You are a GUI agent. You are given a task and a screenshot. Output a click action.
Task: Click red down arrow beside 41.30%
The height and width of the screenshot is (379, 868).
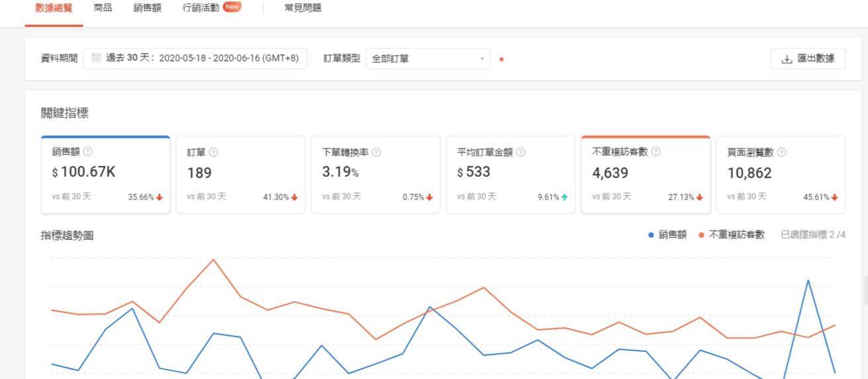[295, 197]
